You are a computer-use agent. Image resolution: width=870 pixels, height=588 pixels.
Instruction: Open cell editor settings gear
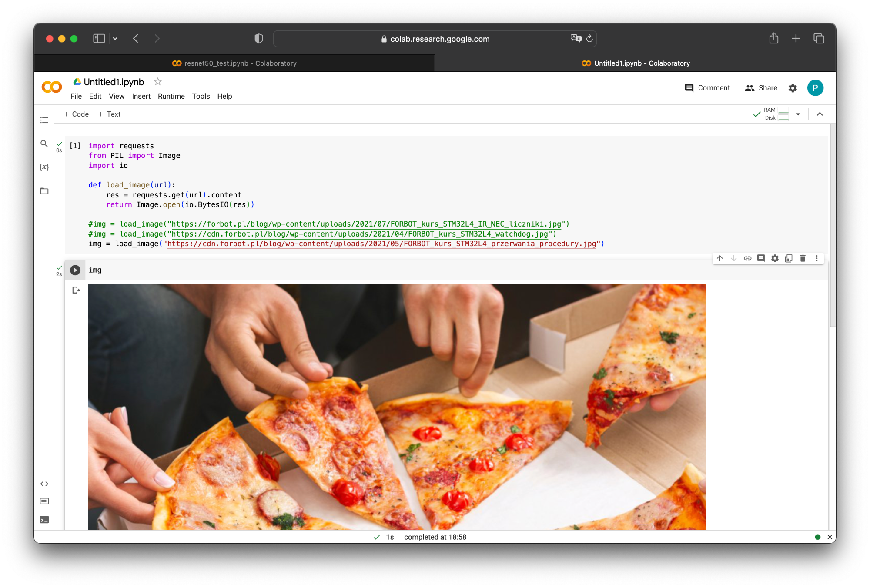(775, 258)
